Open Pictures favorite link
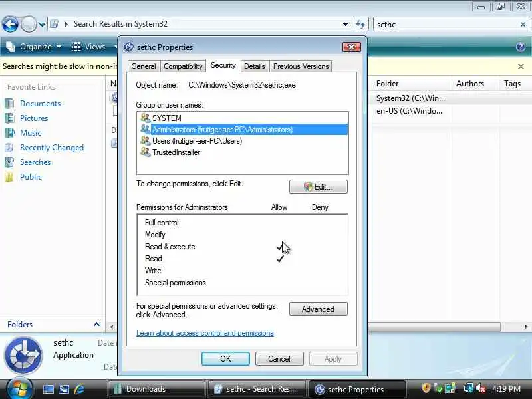532x399 pixels. pos(34,118)
